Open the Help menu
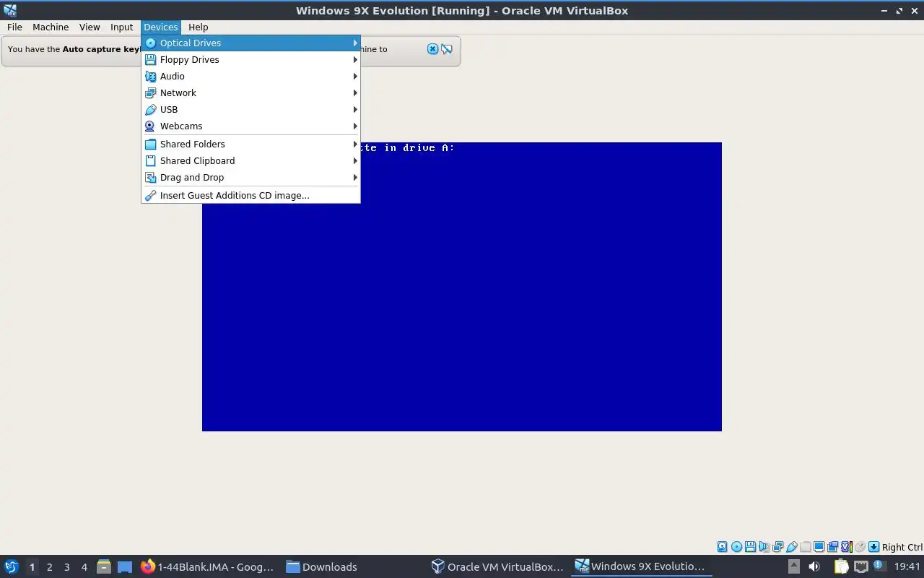924x578 pixels. pyautogui.click(x=198, y=27)
